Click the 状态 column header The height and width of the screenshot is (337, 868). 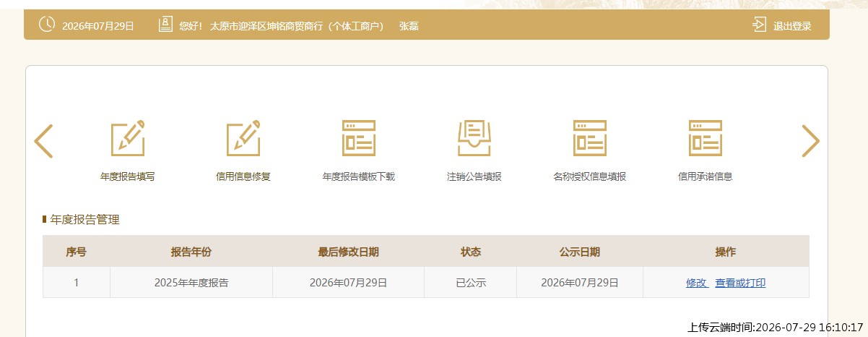471,252
